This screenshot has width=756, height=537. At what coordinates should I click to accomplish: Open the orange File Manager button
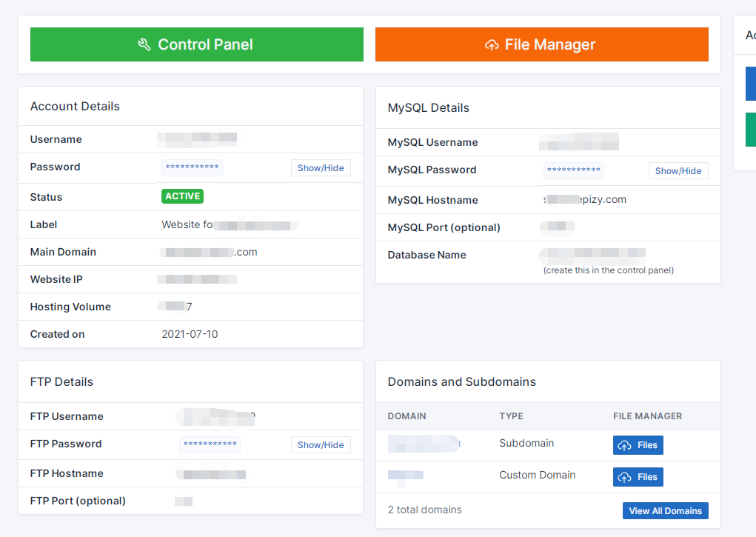click(x=541, y=44)
